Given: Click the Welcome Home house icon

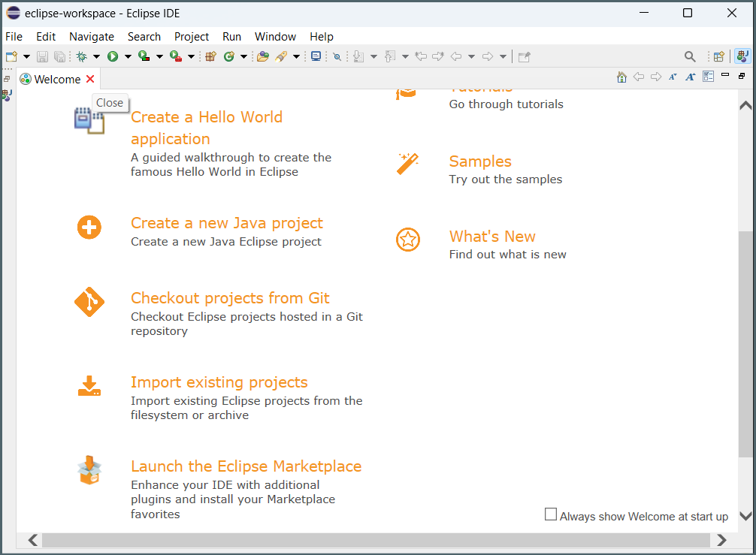Looking at the screenshot, I should (x=622, y=77).
